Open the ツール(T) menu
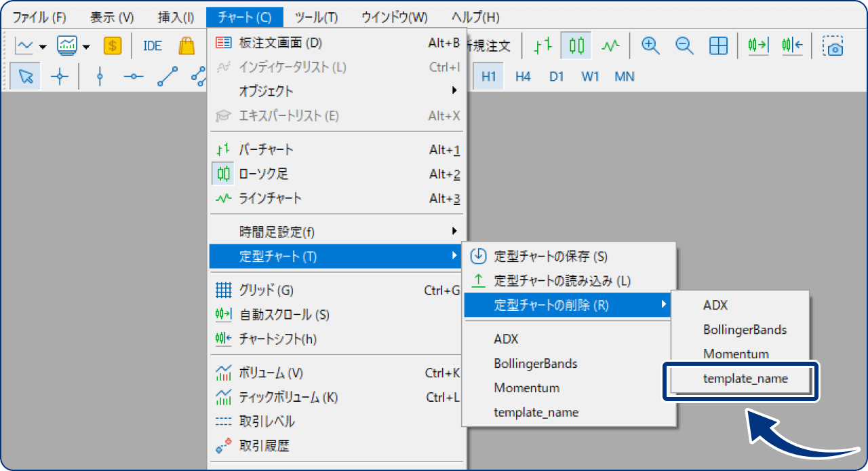 317,17
